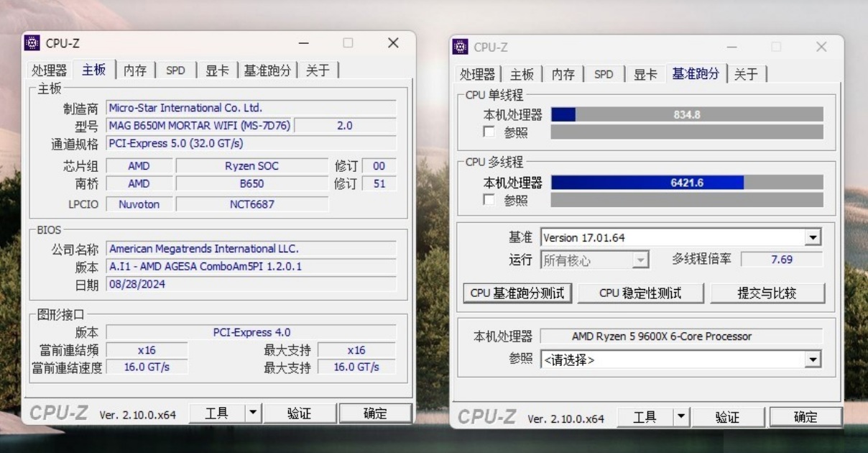
Task: Click BIOS date 08/28/2024 field
Action: pyautogui.click(x=251, y=284)
